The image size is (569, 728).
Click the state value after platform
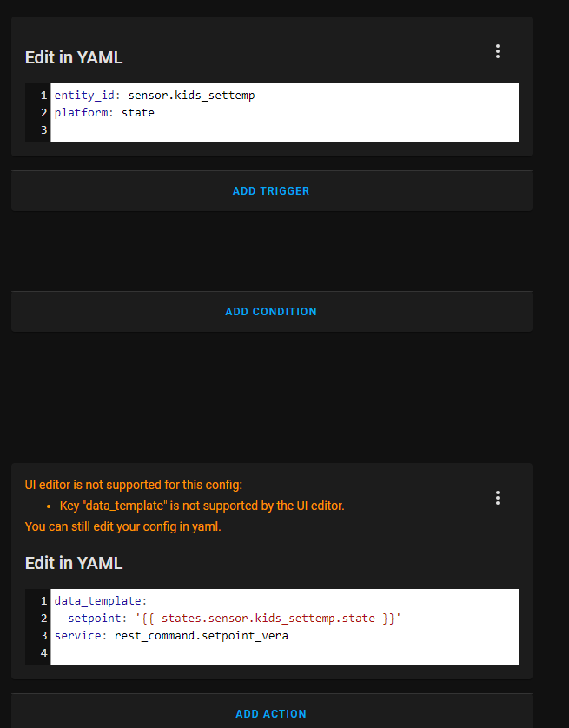[138, 112]
